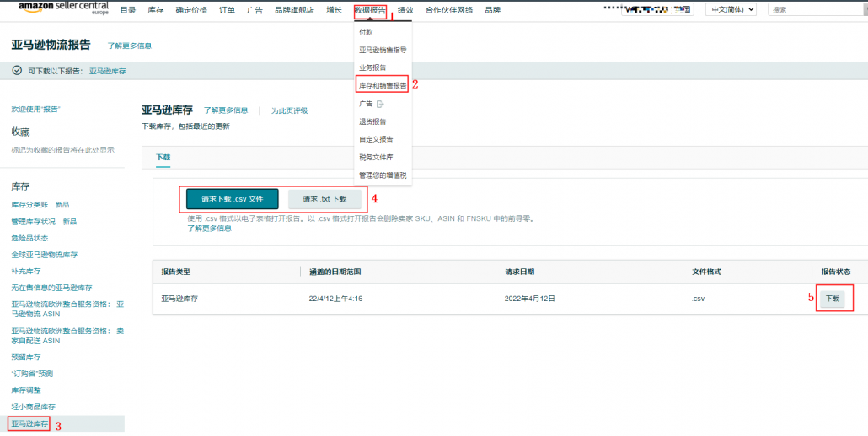This screenshot has width=868, height=436.
Task: Click the 涵盖的日期范围 column header
Action: 335,272
